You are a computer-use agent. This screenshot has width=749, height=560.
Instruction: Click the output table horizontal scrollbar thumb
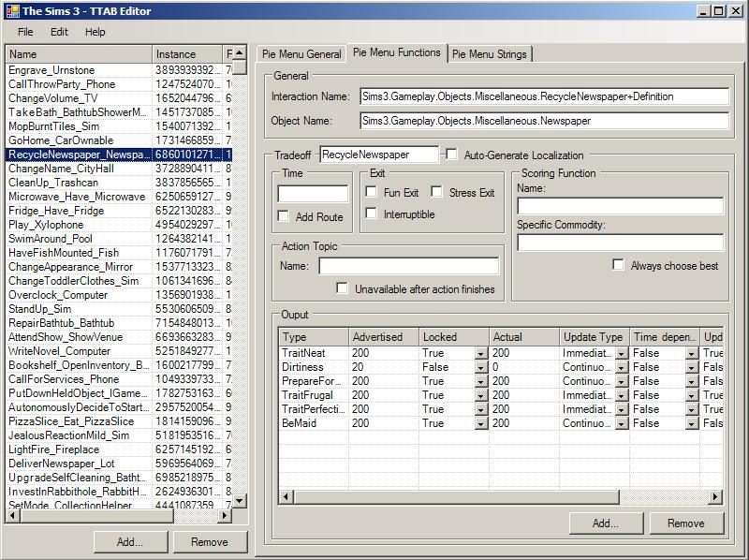(456, 497)
